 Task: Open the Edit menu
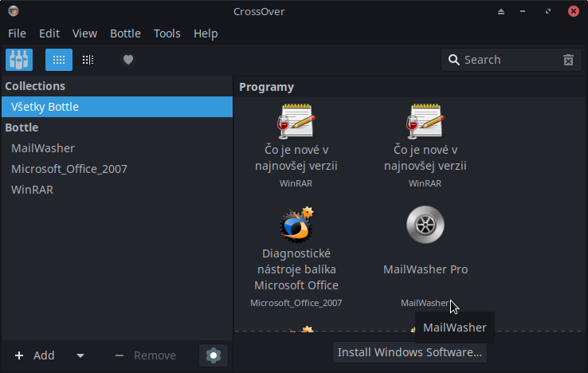point(49,33)
